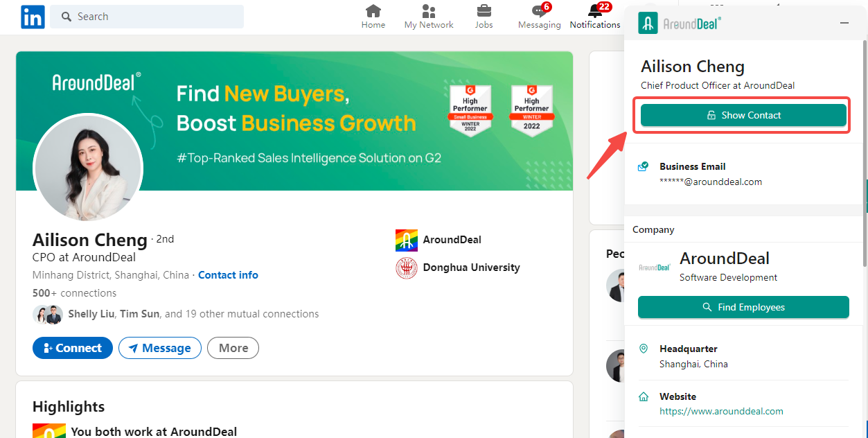The height and width of the screenshot is (438, 868).
Task: Click Find Employees button
Action: (743, 307)
